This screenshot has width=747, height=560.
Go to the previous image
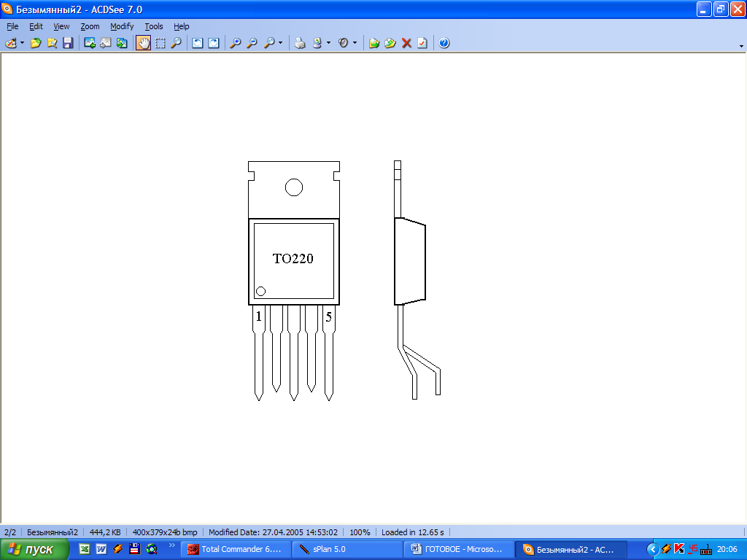[x=90, y=43]
